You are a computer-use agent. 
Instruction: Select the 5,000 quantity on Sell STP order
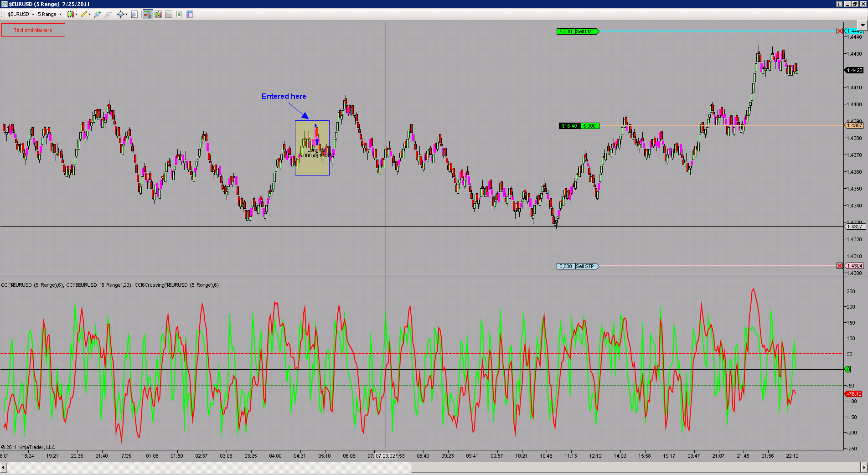click(x=566, y=266)
